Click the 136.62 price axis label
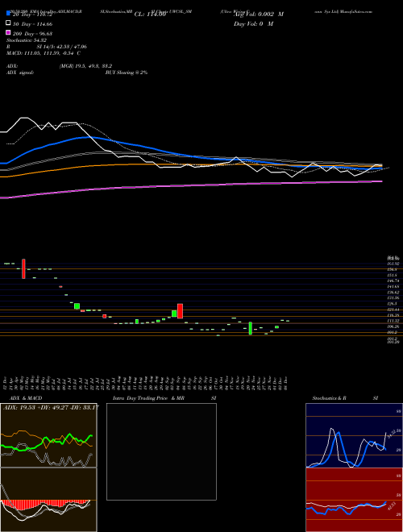The image size is (403, 532). point(393,293)
